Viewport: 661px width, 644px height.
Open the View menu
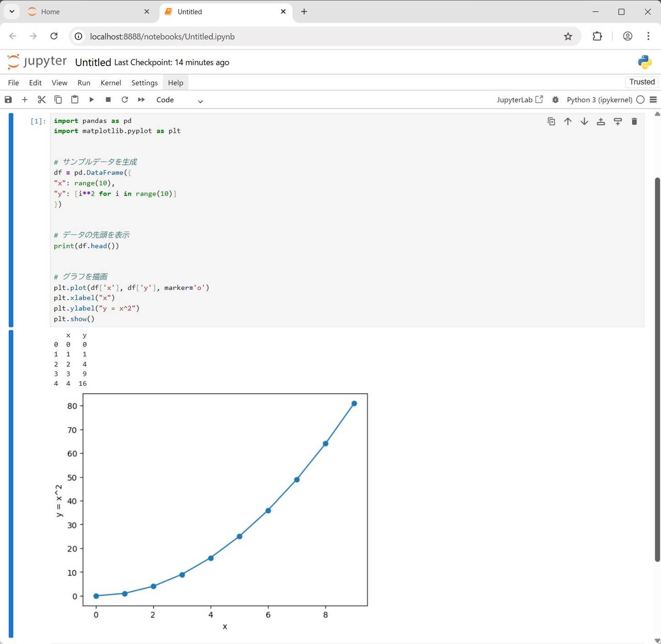point(59,83)
